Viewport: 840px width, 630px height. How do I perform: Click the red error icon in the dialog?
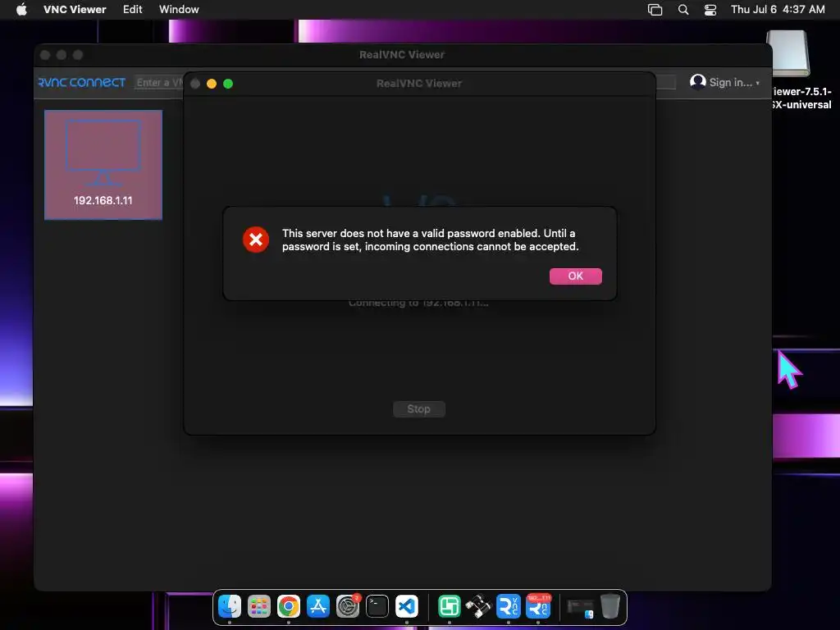[x=256, y=240]
